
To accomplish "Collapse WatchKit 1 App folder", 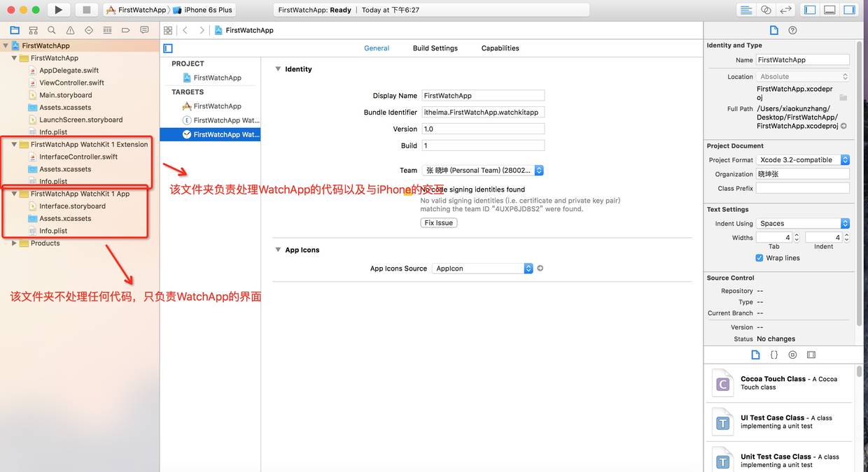I will 14,194.
